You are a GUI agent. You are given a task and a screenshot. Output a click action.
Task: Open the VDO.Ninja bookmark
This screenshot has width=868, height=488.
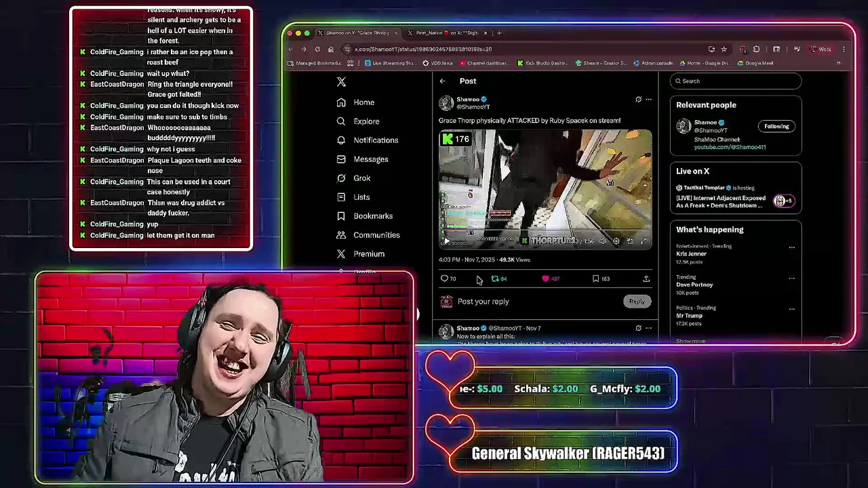437,63
